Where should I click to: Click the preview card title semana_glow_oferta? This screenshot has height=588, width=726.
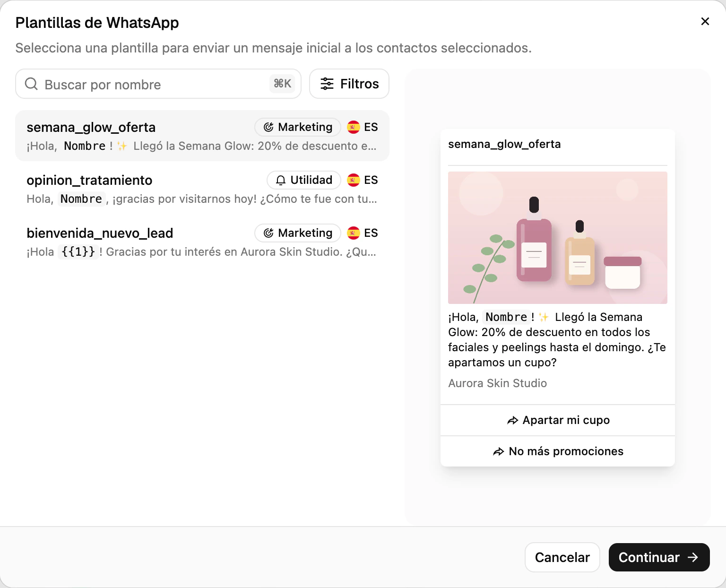pos(504,144)
